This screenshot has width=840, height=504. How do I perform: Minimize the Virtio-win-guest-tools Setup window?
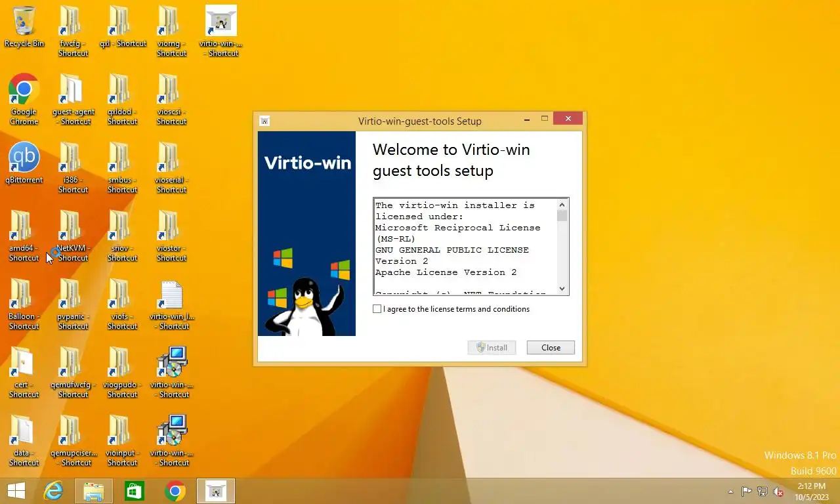click(528, 119)
